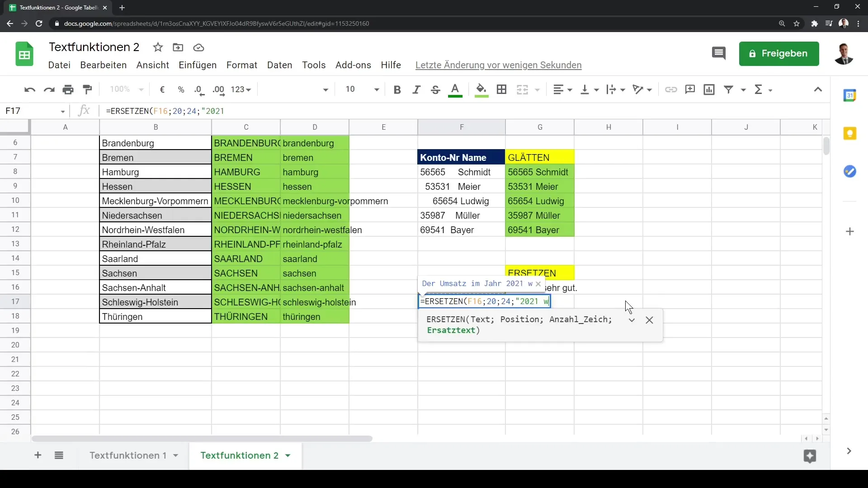Collapse the toolbar with up chevron
The image size is (868, 488).
click(x=818, y=89)
